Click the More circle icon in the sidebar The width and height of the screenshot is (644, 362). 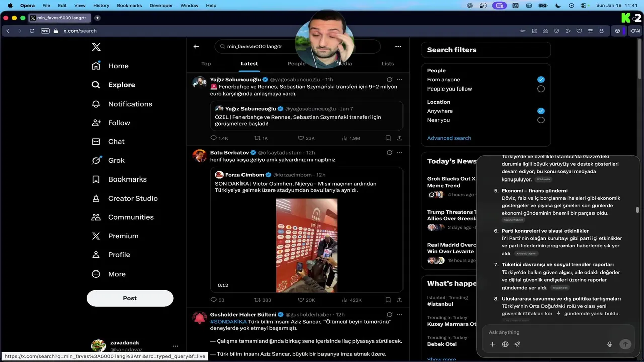(96, 274)
